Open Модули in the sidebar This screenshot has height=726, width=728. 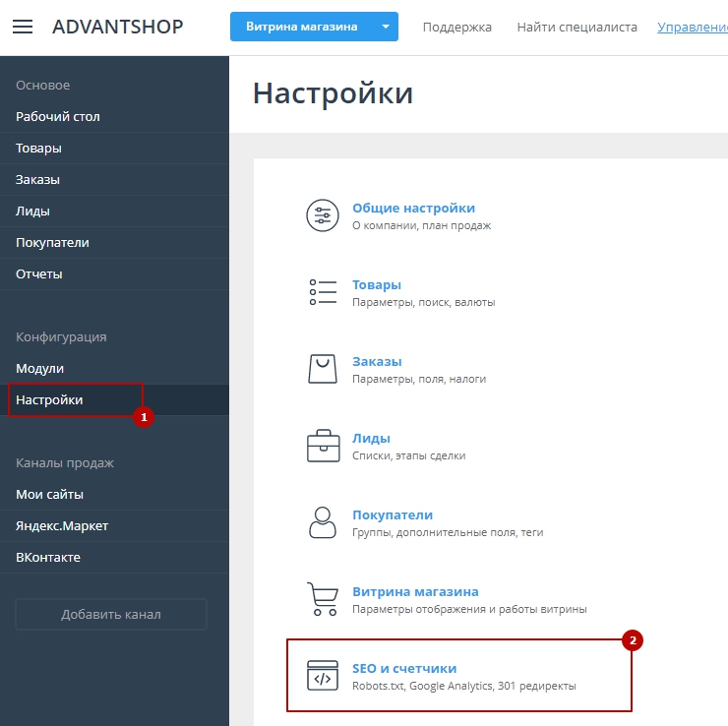point(39,368)
